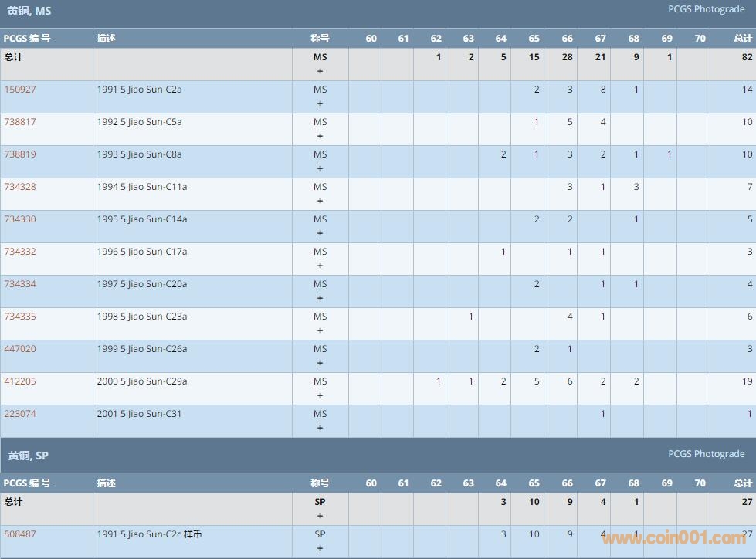Open the 508487 specimen coin link
This screenshot has width=756, height=559.
[20, 534]
